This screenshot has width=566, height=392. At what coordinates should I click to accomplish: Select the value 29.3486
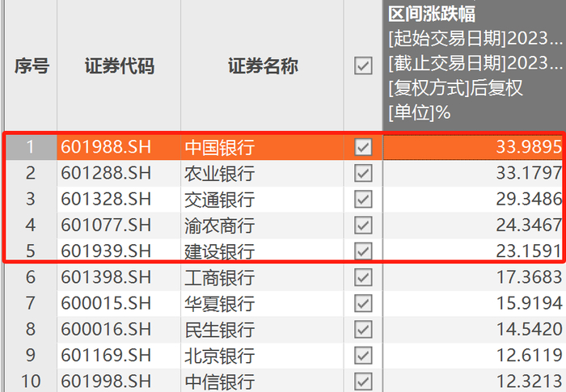pos(529,199)
